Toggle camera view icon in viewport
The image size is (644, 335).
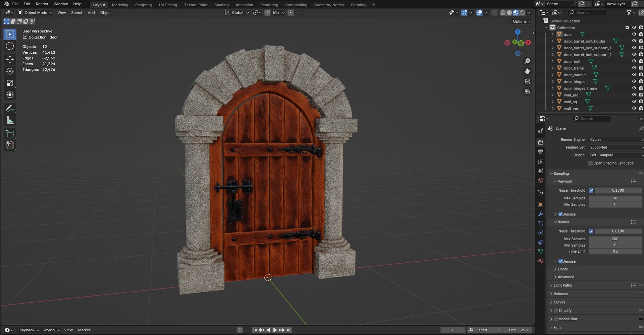coord(527,81)
